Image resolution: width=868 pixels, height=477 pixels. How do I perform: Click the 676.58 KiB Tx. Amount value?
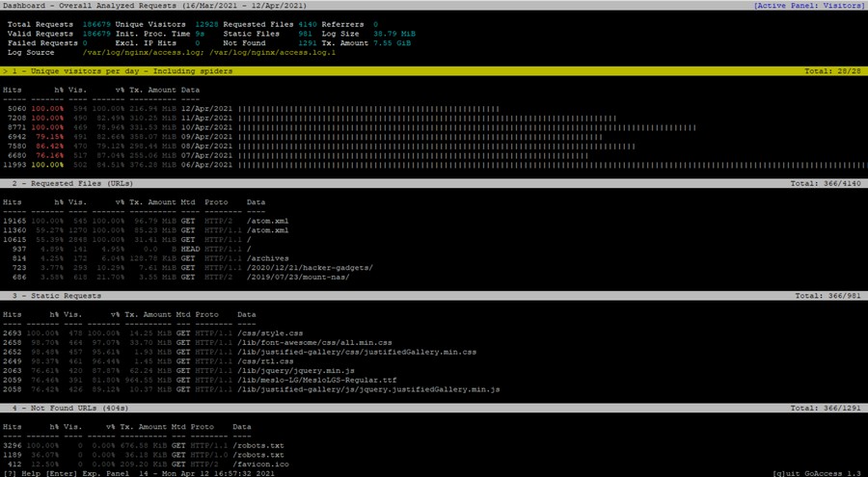144,445
